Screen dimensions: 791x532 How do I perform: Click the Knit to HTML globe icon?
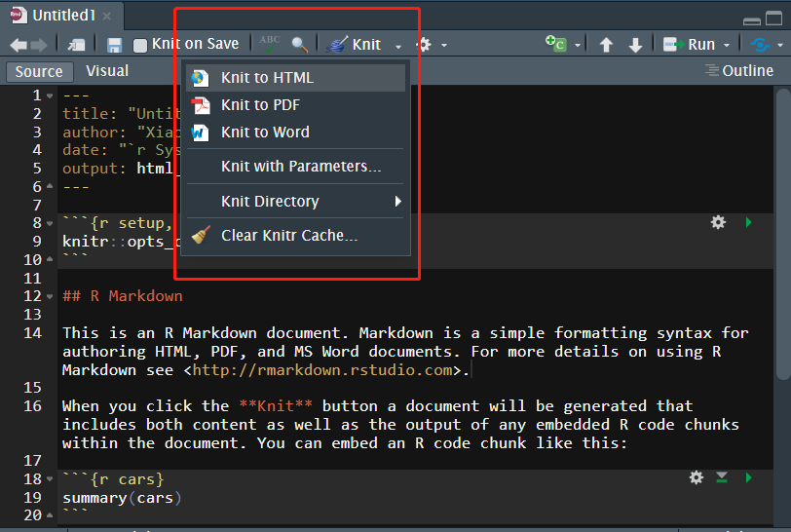200,78
